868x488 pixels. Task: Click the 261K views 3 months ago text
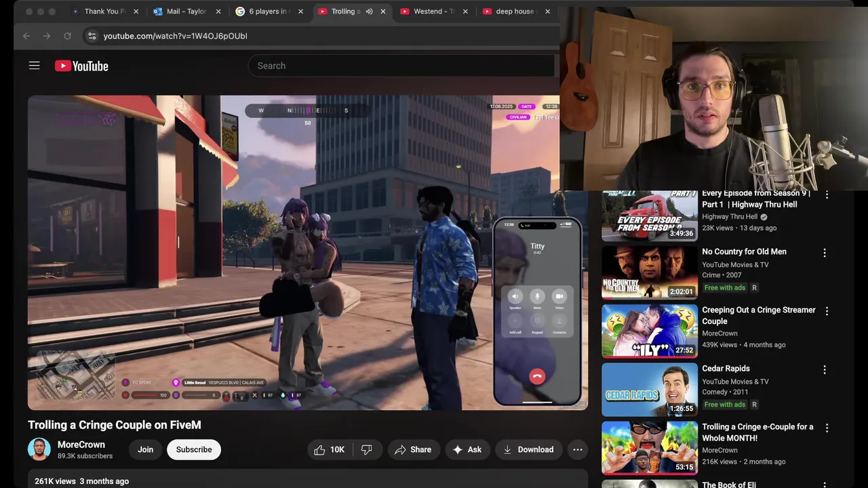[x=81, y=481]
